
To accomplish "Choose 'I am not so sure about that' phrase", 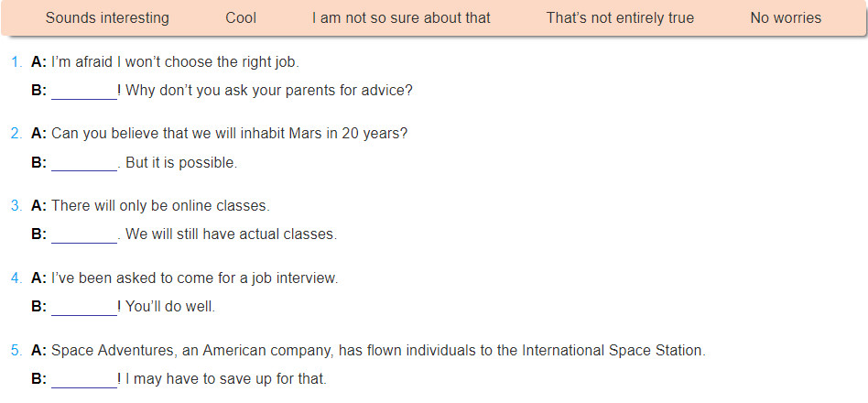I will coord(401,17).
